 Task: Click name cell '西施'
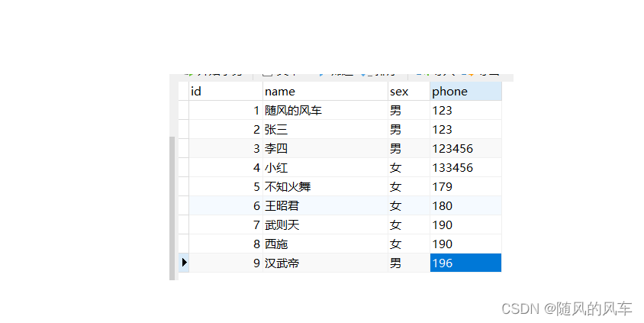pos(325,244)
